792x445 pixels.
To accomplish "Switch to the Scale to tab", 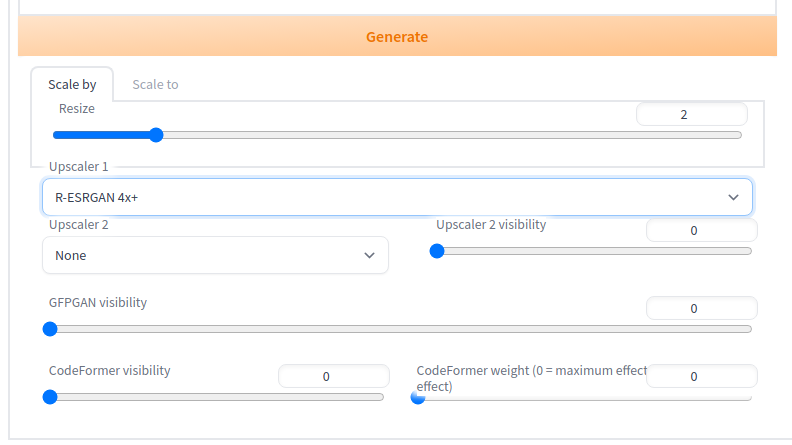I will [155, 85].
